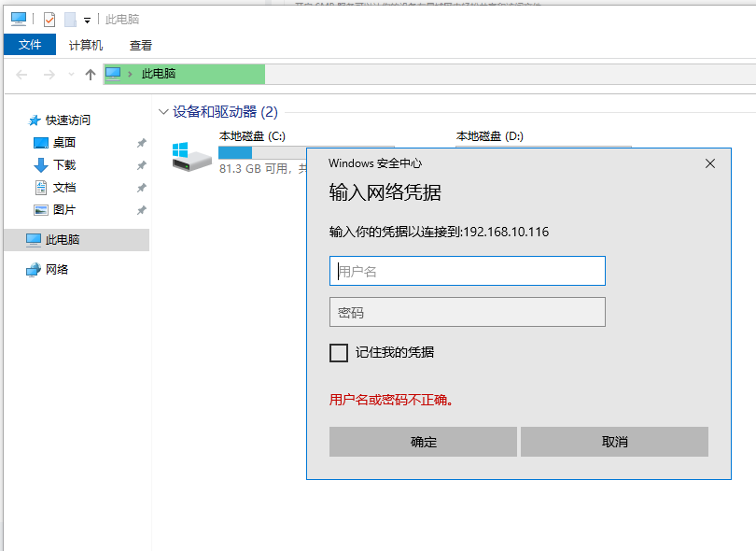Click the 用户名 input field
The height and width of the screenshot is (551, 756).
(x=468, y=271)
